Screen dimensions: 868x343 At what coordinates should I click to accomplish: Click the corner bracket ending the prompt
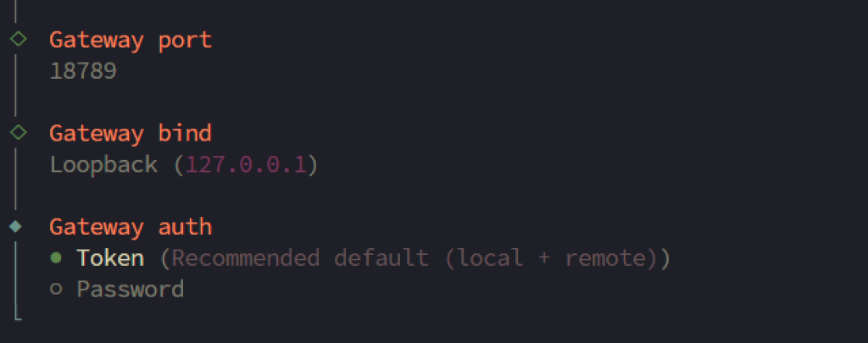point(17,315)
